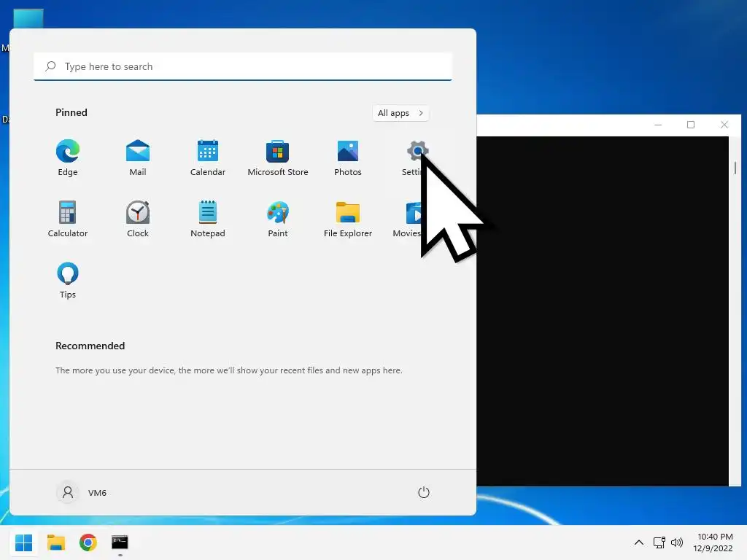This screenshot has width=747, height=560.
Task: Open File Explorer from the taskbar
Action: 56,542
